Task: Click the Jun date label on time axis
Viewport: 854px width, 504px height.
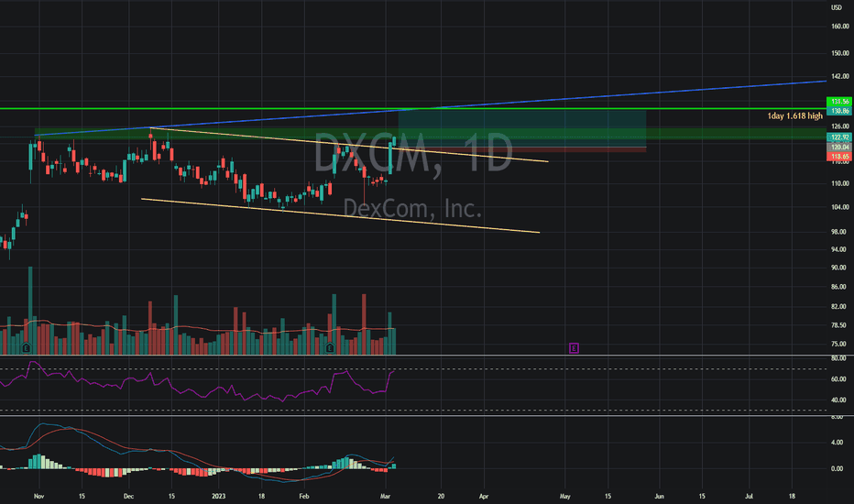Action: tap(659, 497)
